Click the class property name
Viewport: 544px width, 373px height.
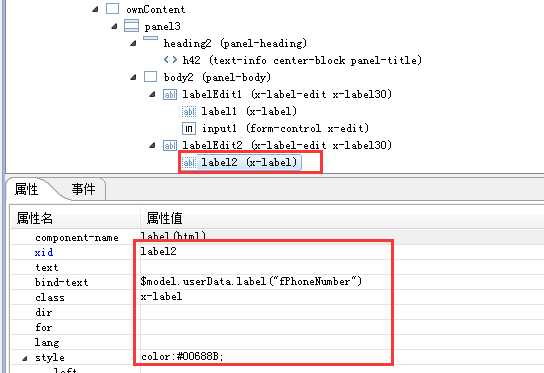tap(50, 298)
